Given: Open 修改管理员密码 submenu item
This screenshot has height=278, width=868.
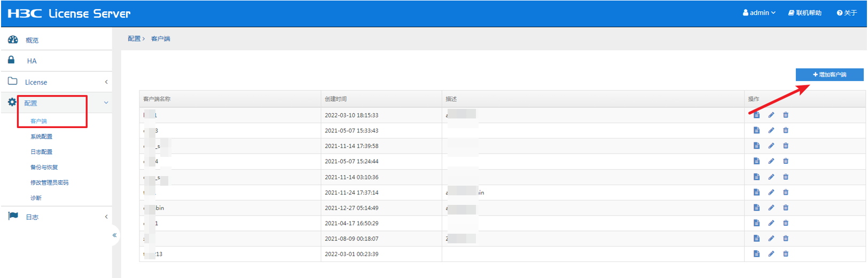Looking at the screenshot, I should (x=49, y=182).
